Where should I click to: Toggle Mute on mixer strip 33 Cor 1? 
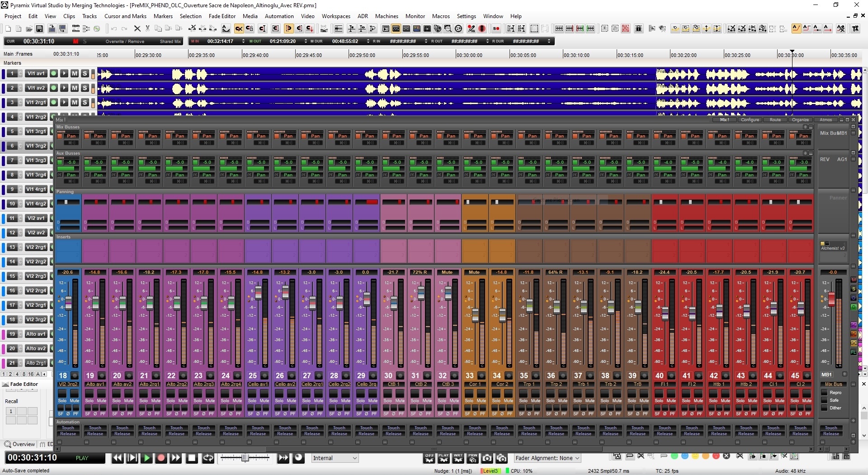click(x=481, y=394)
